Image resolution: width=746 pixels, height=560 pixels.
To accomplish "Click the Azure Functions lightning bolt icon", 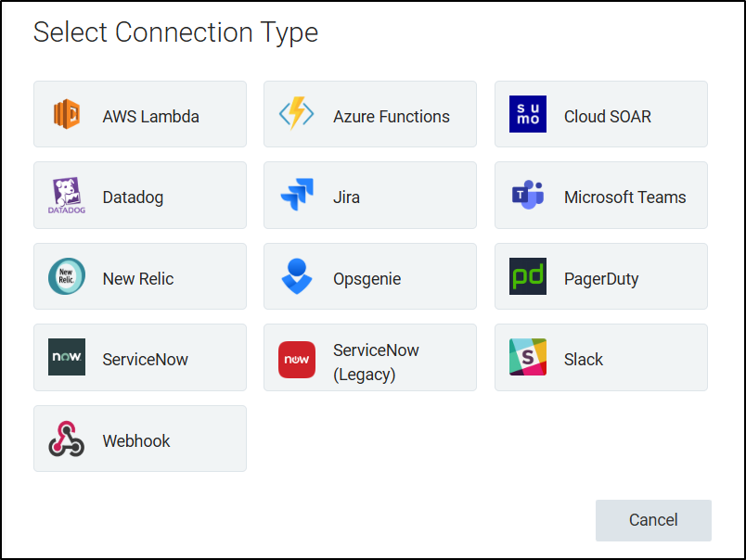I will [x=297, y=114].
